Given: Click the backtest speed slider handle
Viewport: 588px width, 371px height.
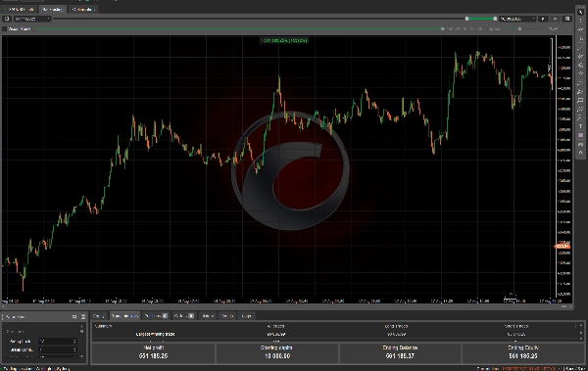Looking at the screenshot, I should pyautogui.click(x=519, y=28).
